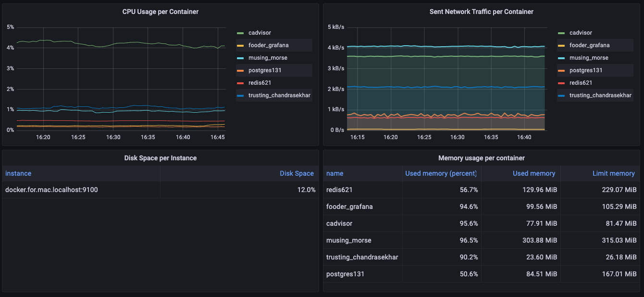Click musing_morse color swatch in Sent Network Traffic legend
Viewport: 644px width, 297px height.
(x=561, y=58)
